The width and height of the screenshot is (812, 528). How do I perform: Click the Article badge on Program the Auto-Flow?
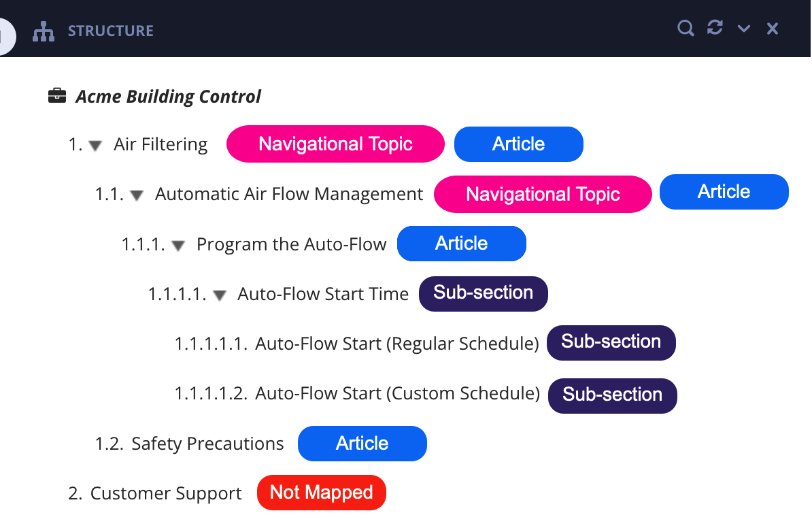pyautogui.click(x=461, y=243)
